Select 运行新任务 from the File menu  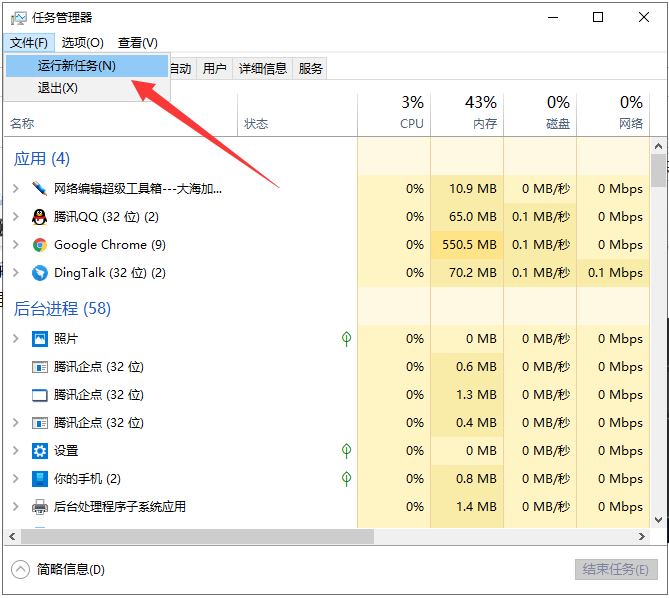[77, 66]
